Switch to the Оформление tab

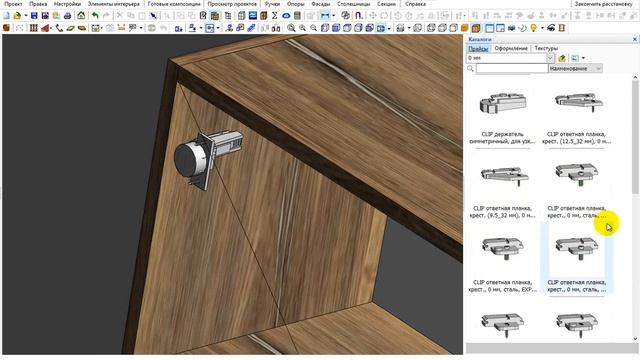pos(511,48)
